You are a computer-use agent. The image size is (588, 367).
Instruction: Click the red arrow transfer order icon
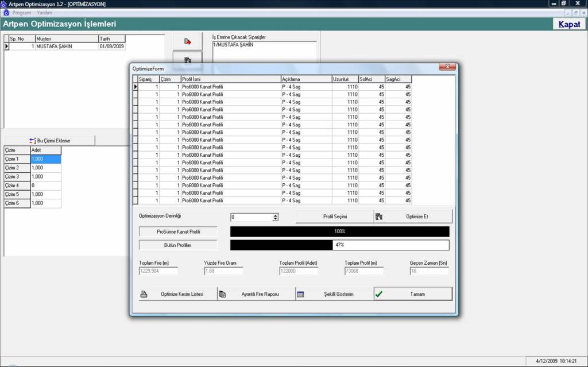[187, 41]
